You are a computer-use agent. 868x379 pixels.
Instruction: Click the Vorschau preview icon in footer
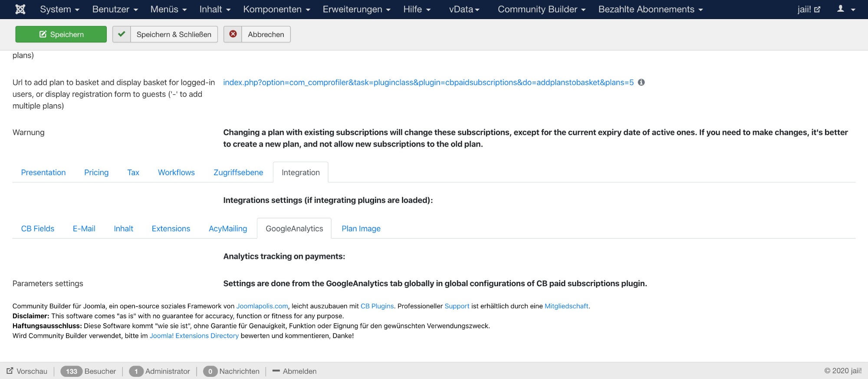tap(10, 371)
